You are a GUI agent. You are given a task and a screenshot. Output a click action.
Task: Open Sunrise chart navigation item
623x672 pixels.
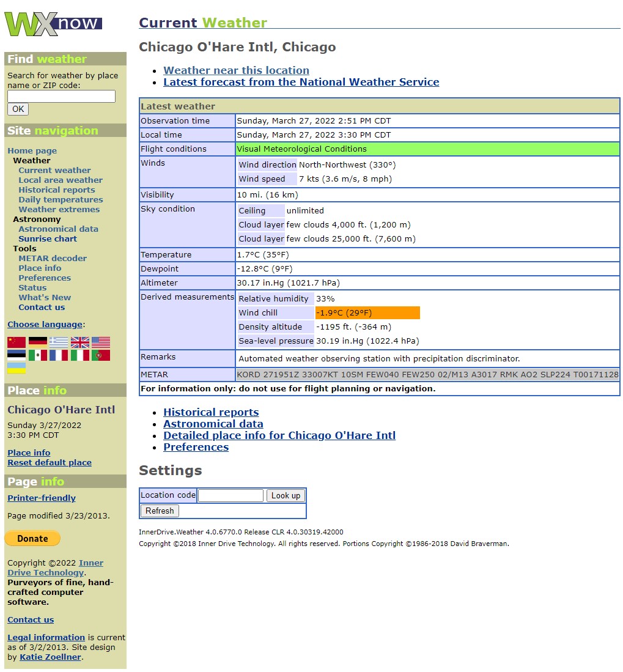(48, 239)
